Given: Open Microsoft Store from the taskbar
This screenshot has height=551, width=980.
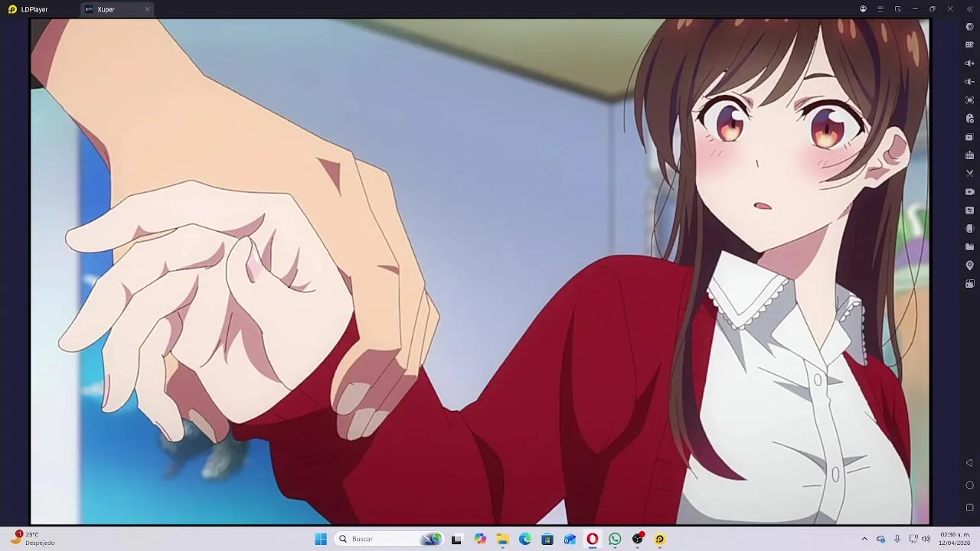Looking at the screenshot, I should 547,539.
